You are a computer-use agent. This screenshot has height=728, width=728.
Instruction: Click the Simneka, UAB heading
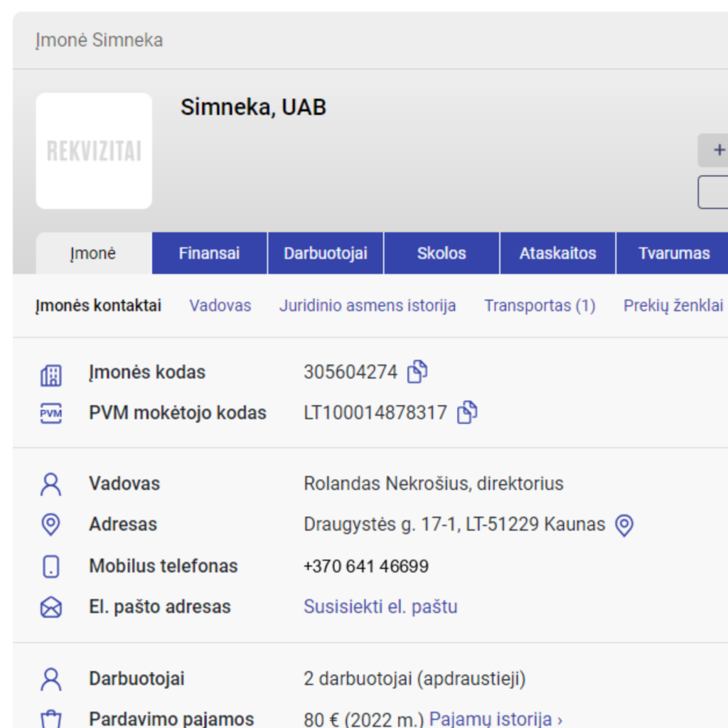254,107
